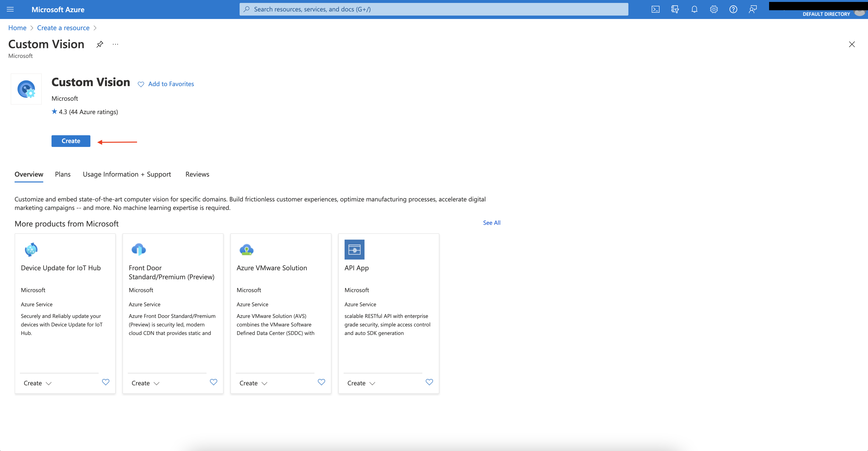Click the Azure VMware Solution icon
Viewport: 868px width, 451px height.
pyautogui.click(x=246, y=250)
